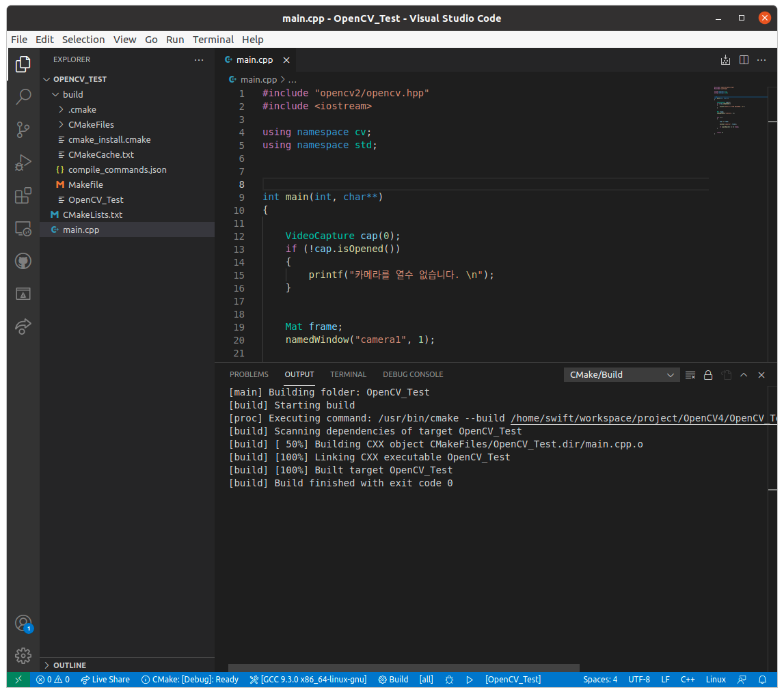Close the bottom panel
784x694 pixels.
click(761, 375)
